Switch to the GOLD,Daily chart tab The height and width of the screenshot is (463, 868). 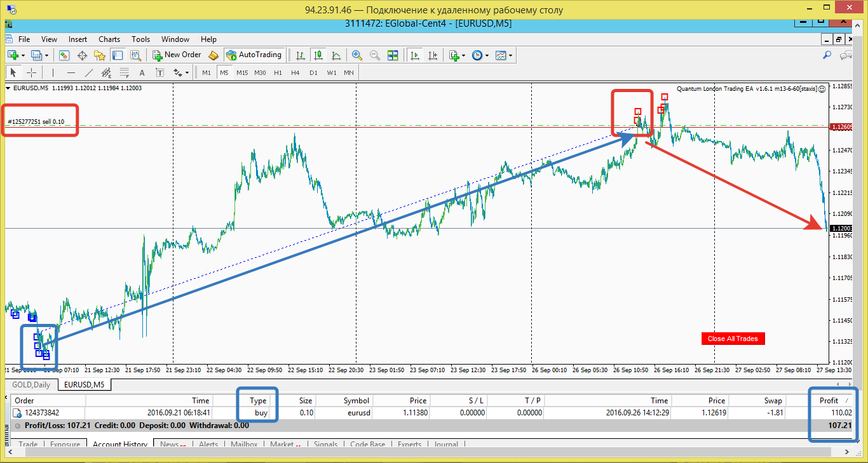coord(31,385)
